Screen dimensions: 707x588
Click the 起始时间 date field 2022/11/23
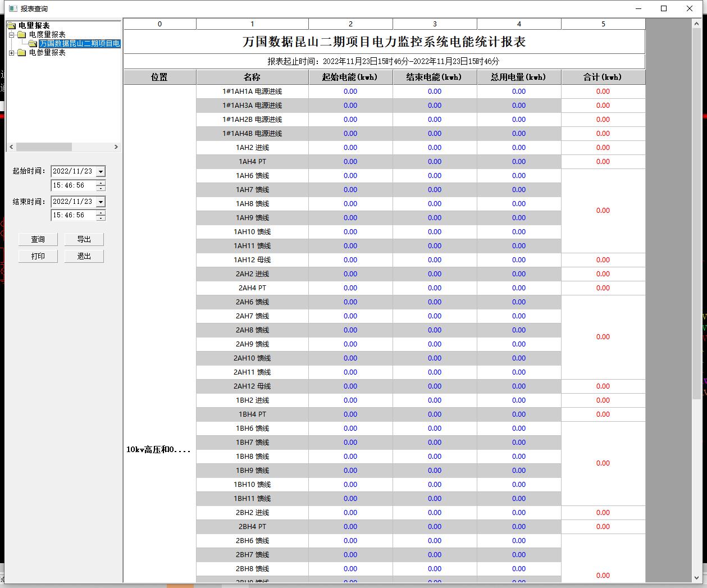pos(73,171)
